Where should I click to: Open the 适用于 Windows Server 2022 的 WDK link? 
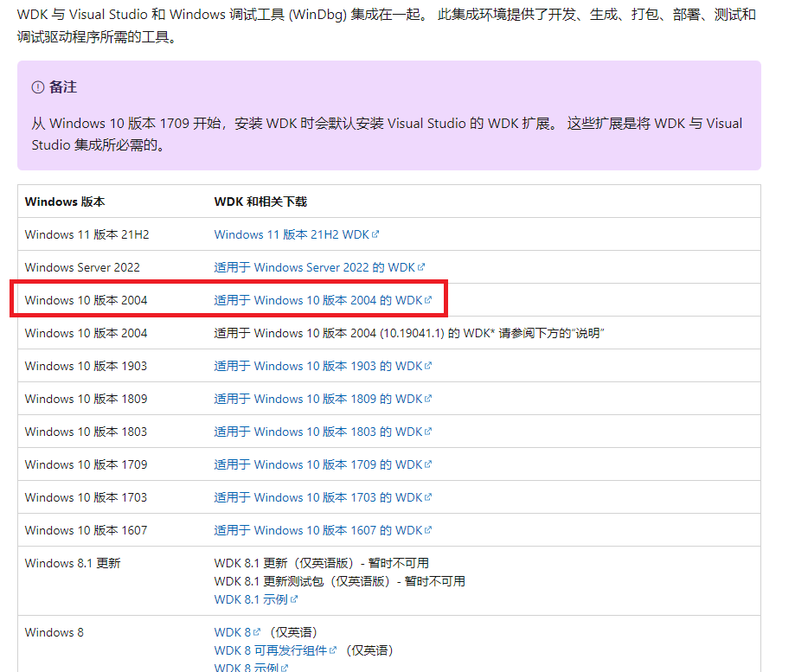pos(316,266)
